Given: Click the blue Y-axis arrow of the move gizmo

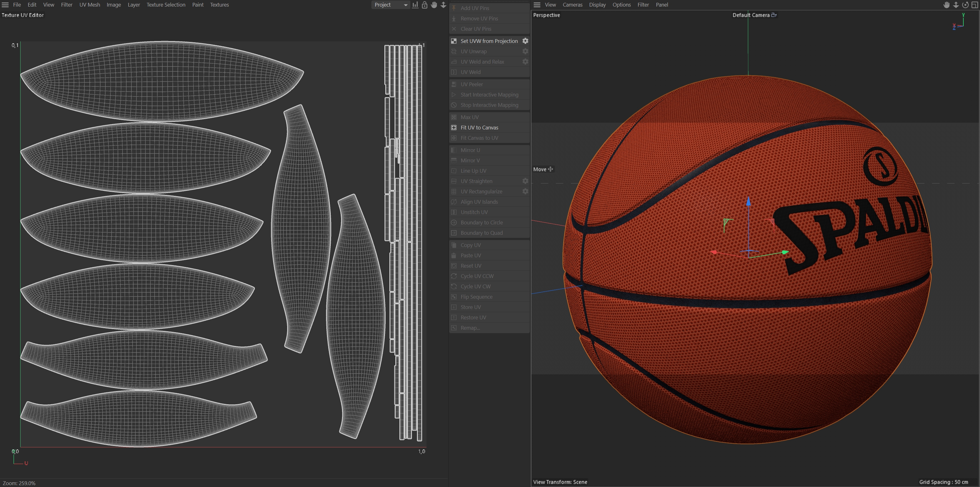Looking at the screenshot, I should tap(748, 202).
